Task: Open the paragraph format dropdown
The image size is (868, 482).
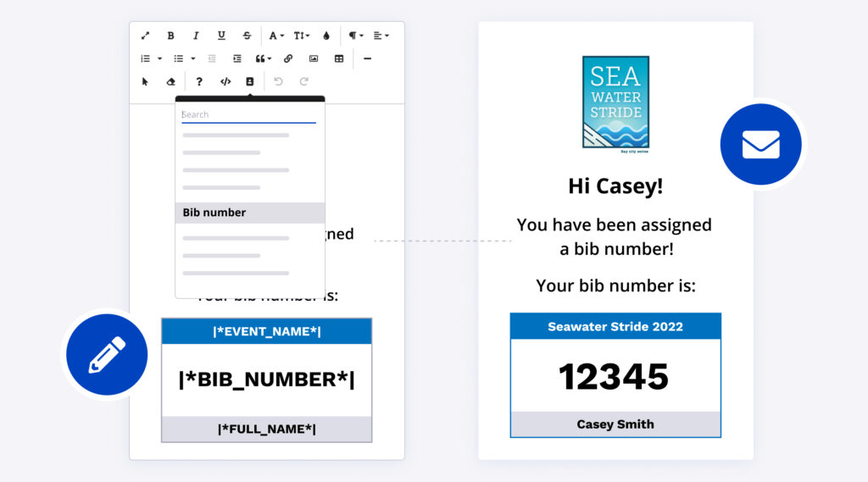Action: click(356, 36)
